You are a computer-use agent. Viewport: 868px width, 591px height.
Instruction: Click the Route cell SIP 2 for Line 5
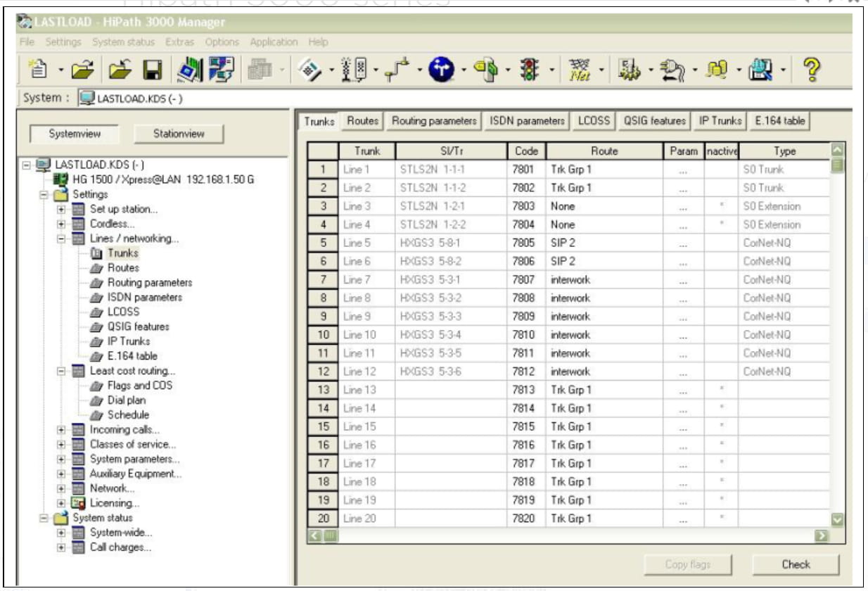604,243
